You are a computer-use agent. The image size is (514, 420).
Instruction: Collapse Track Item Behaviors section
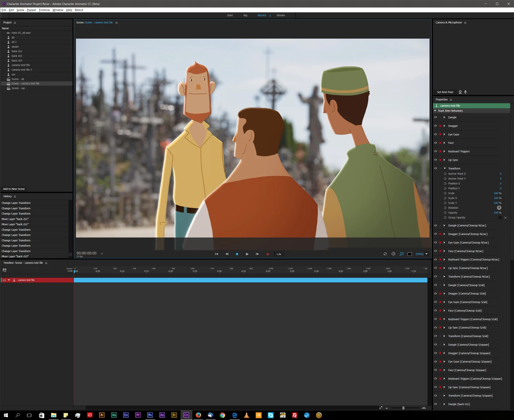coord(435,111)
